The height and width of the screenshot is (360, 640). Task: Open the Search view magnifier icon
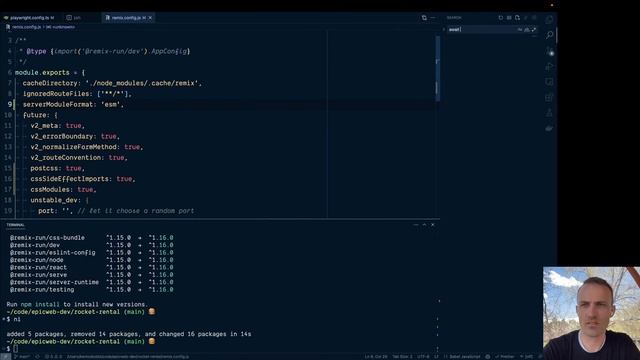point(549,35)
